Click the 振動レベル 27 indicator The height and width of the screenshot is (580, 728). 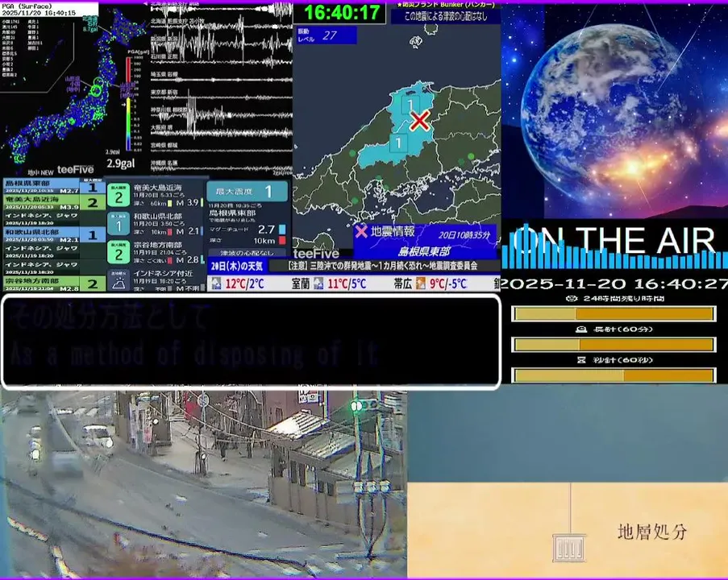pos(327,35)
